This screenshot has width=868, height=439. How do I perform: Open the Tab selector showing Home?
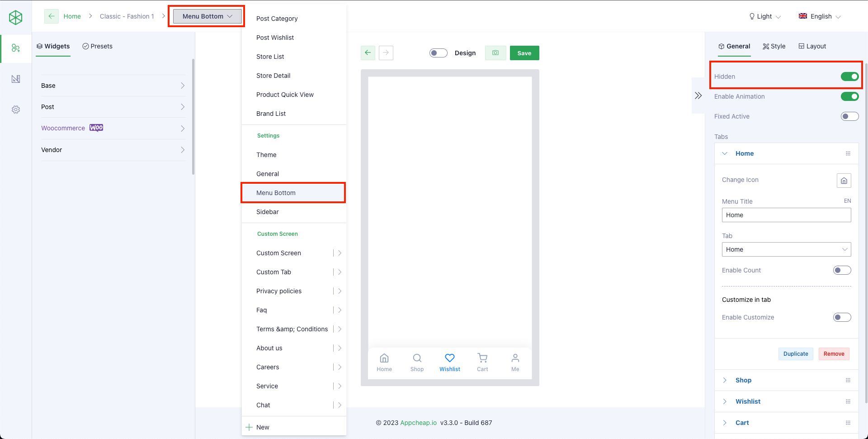[786, 249]
